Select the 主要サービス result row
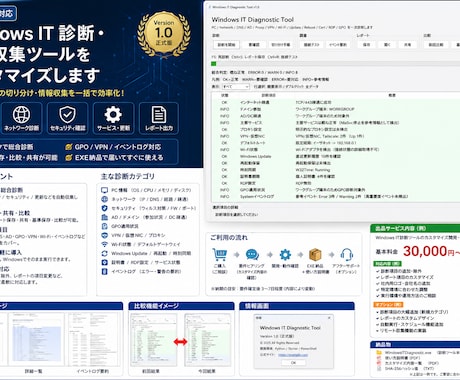460x380 pixels. (336, 123)
